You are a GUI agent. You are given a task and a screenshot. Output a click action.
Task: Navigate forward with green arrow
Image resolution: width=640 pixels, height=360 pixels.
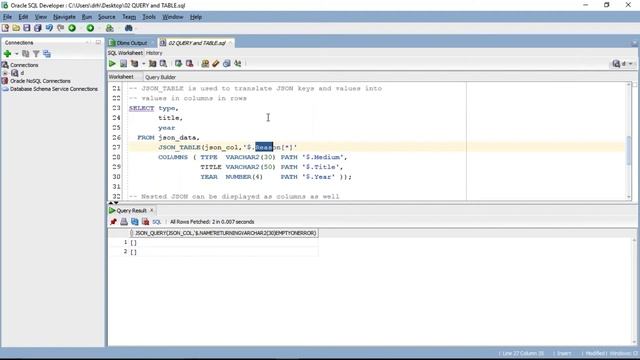pos(90,28)
